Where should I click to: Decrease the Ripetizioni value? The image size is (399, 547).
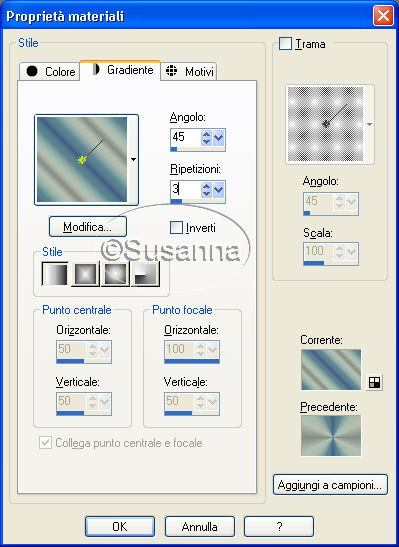(206, 194)
